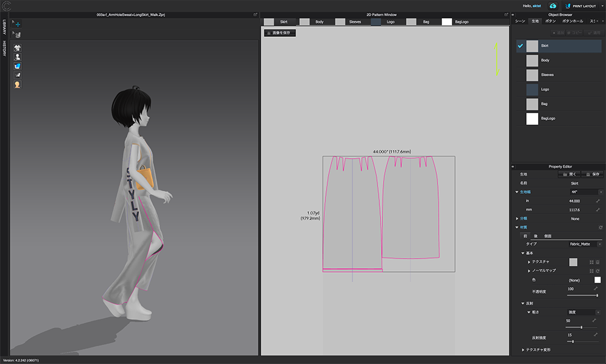Toggle the checkmark on the Skirt fabric
Screen dimensions: 606x364
520,45
